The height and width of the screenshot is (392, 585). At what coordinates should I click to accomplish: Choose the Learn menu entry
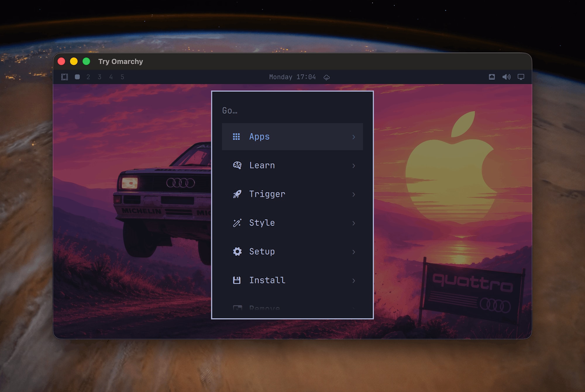[x=292, y=165]
